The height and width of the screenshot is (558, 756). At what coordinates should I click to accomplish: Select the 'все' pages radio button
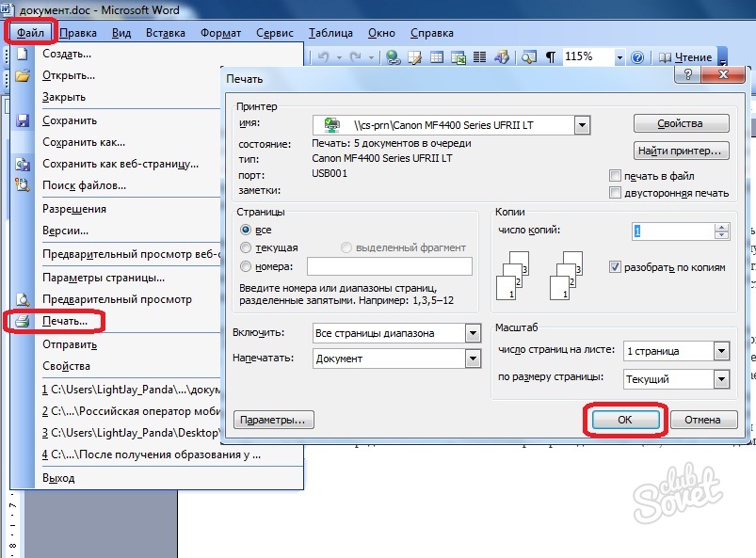[246, 230]
